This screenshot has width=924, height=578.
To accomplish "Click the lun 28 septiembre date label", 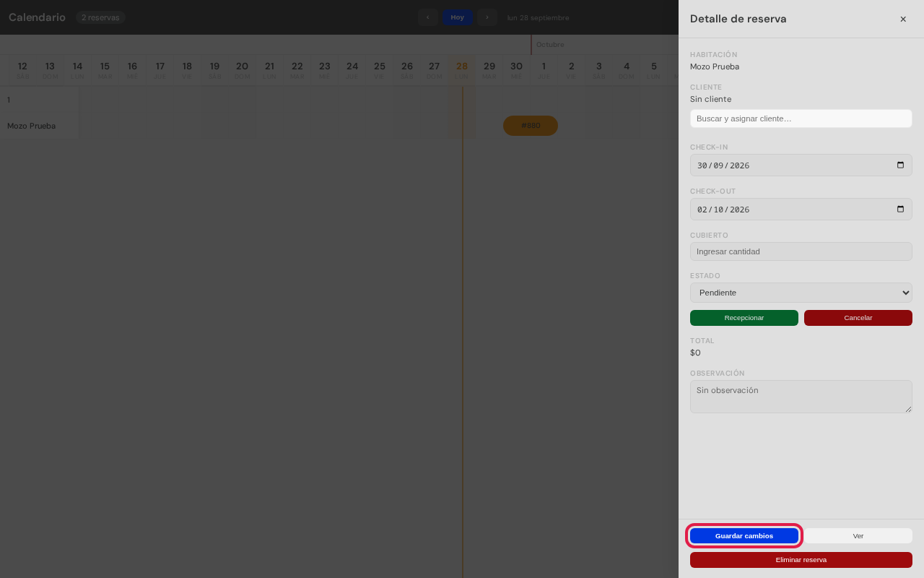I will pyautogui.click(x=538, y=17).
